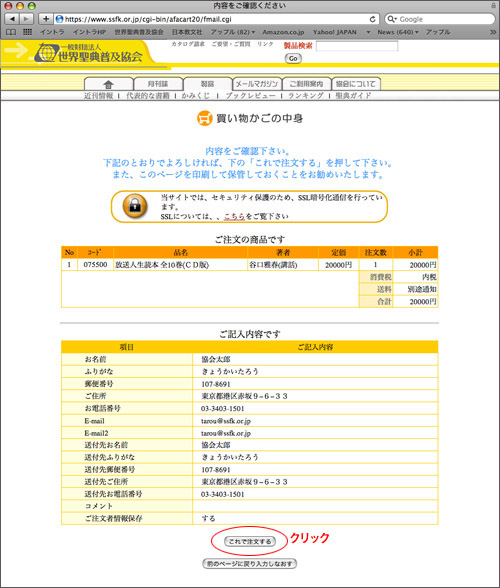Open the bookmarks book icon
The height and width of the screenshot is (588, 500).
[11, 32]
